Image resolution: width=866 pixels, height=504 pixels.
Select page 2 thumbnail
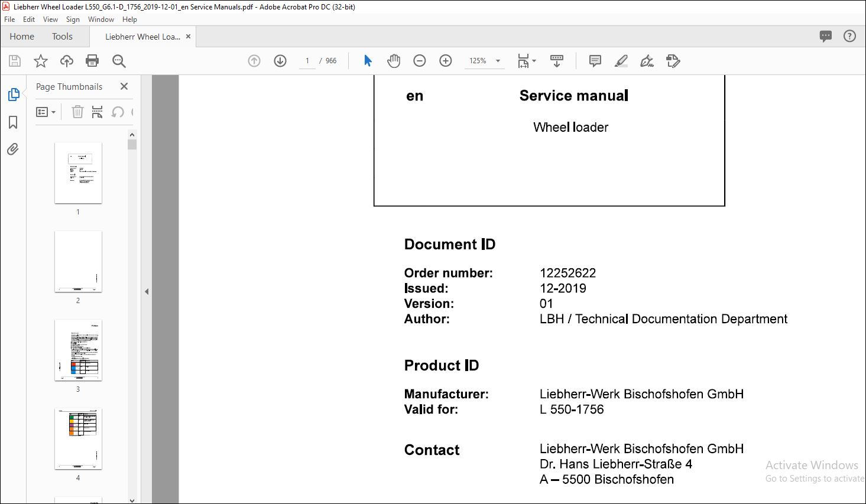click(78, 261)
